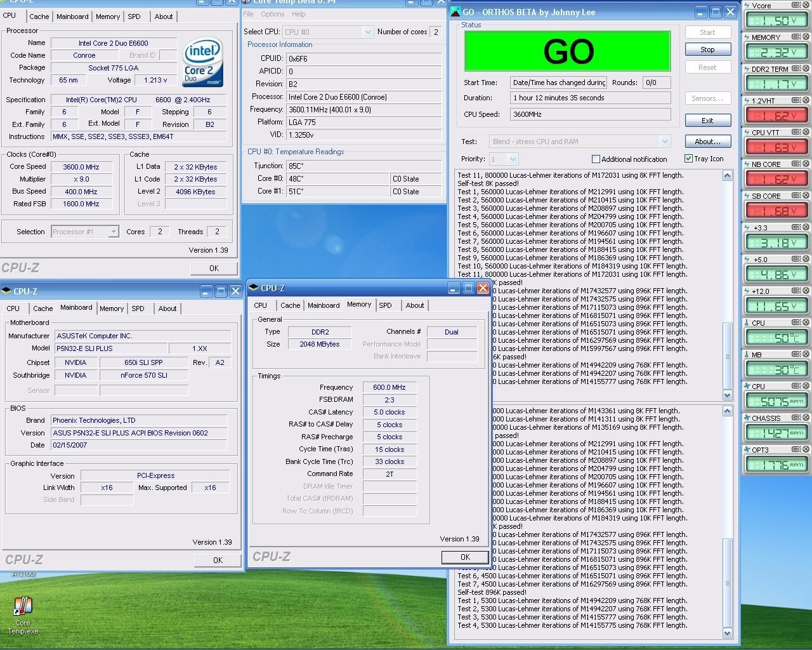Open the Select CPU dropdown in Core Temp
812x650 pixels.
click(368, 32)
